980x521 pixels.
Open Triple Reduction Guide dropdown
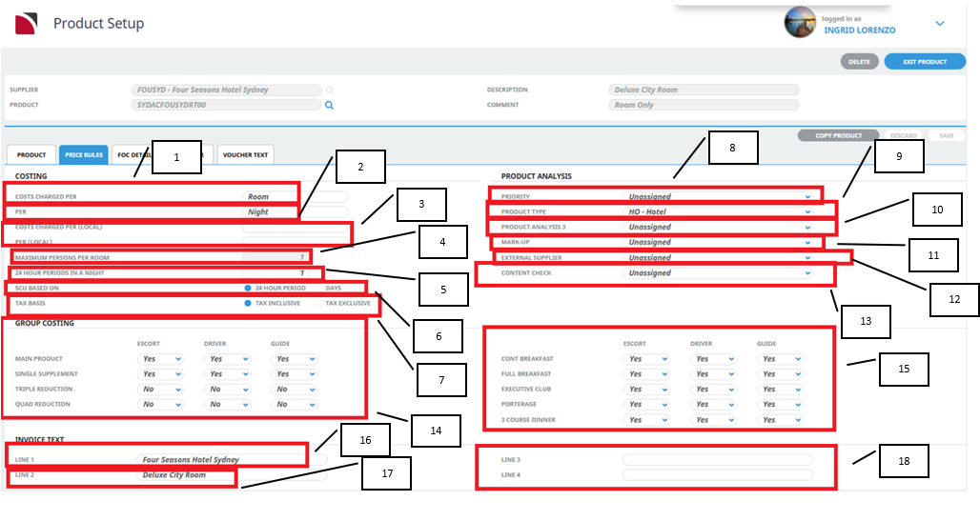[x=295, y=389]
